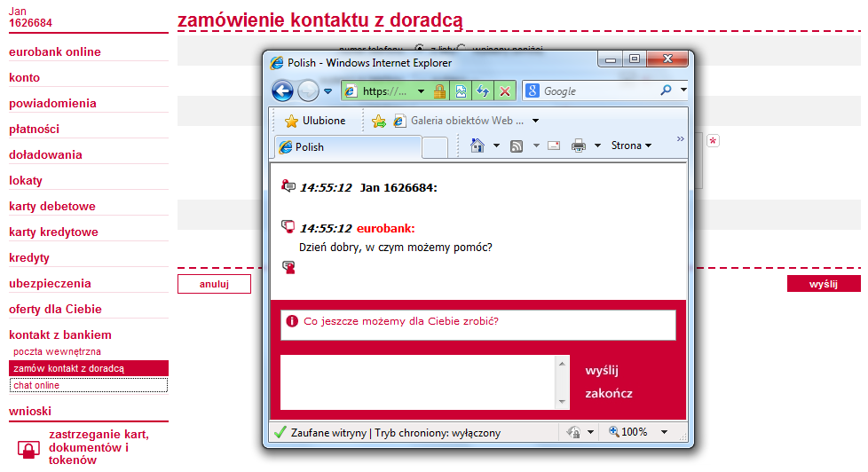Image resolution: width=868 pixels, height=472 pixels.
Task: Open lokaty in the sidebar
Action: click(x=26, y=180)
